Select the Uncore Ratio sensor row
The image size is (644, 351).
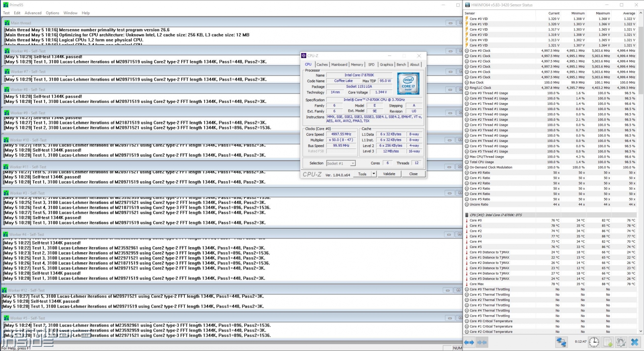[550, 204]
